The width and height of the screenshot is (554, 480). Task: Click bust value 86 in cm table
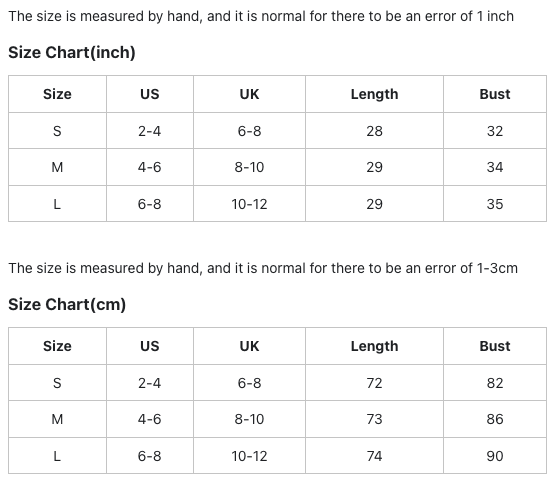click(495, 419)
